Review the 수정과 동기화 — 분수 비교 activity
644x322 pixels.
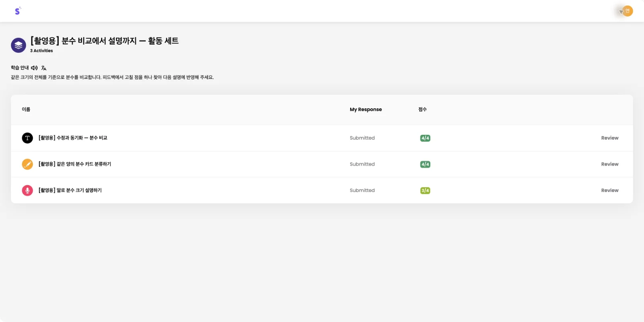610,138
